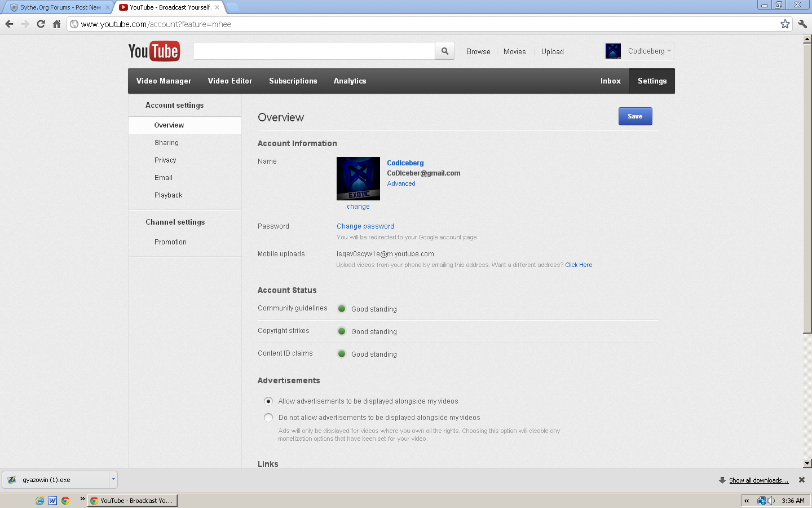The image size is (812, 508).
Task: Click the YouTube taskbar window button
Action: click(x=133, y=501)
